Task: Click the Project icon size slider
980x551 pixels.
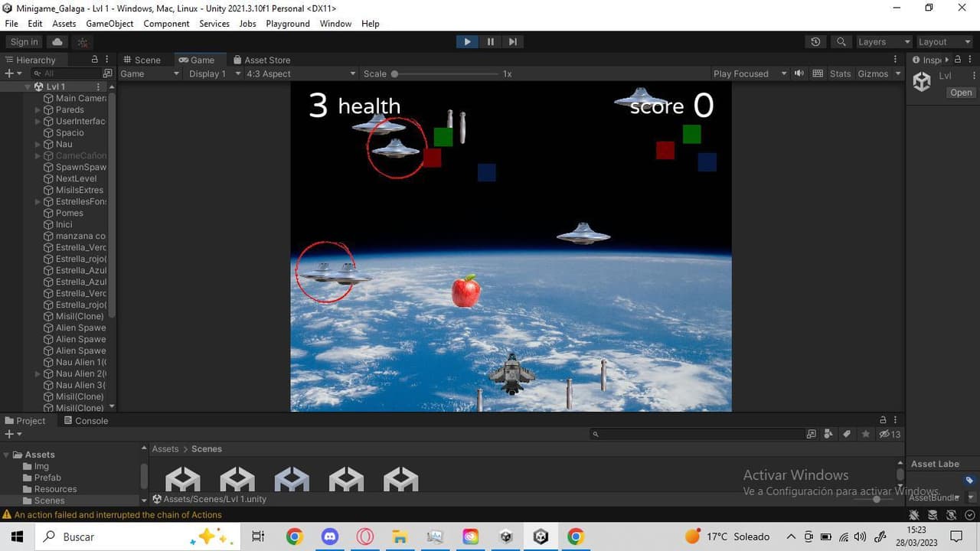Action: click(x=877, y=499)
